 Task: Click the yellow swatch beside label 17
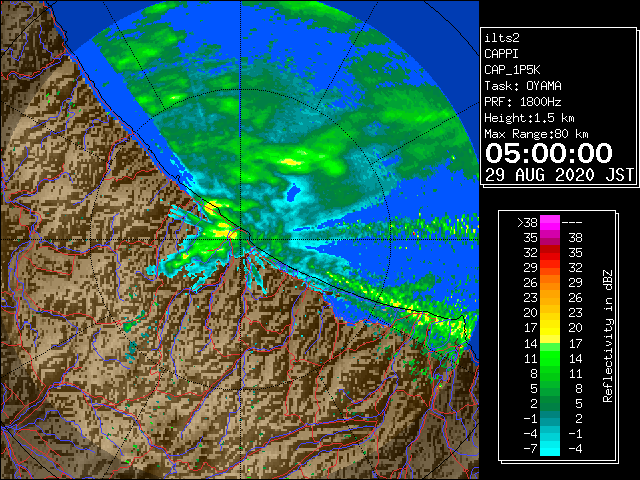click(550, 328)
